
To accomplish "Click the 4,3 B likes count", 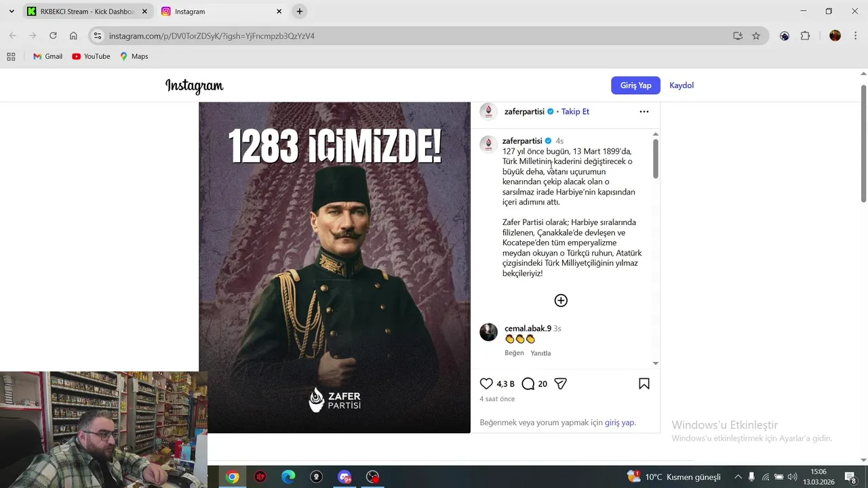I will [505, 384].
